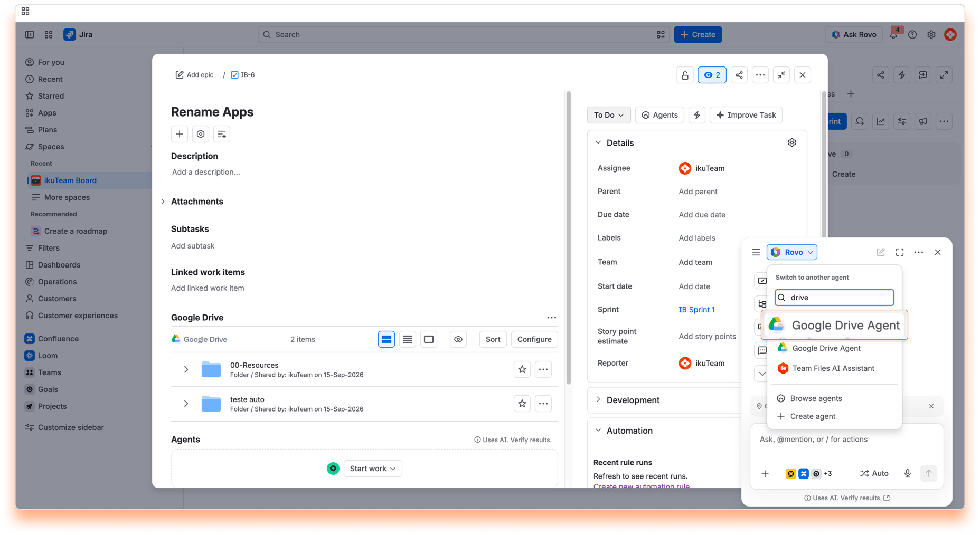The width and height of the screenshot is (980, 535).
Task: Toggle the watchers eye button showing 2
Action: (x=712, y=75)
